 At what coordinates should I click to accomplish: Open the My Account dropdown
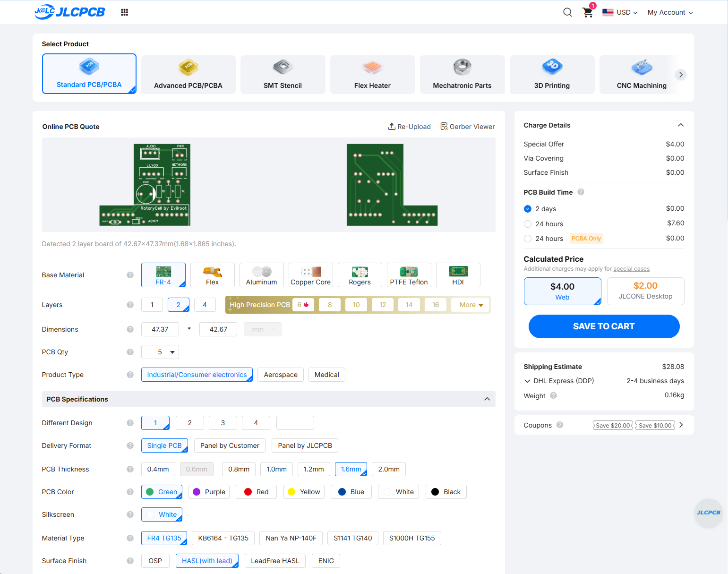[x=670, y=12]
